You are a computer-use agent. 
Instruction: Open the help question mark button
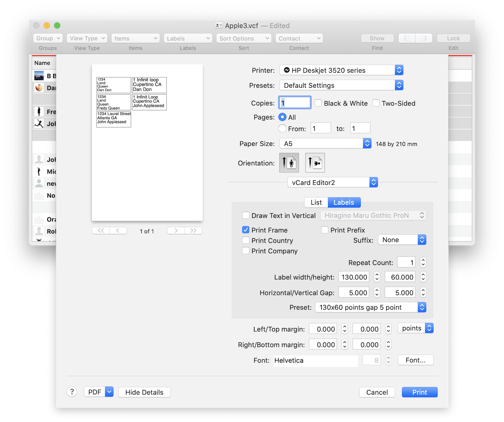72,392
